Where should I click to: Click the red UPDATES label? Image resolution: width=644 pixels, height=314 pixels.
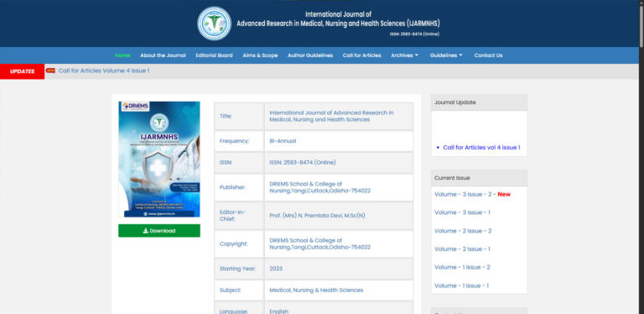(x=22, y=71)
